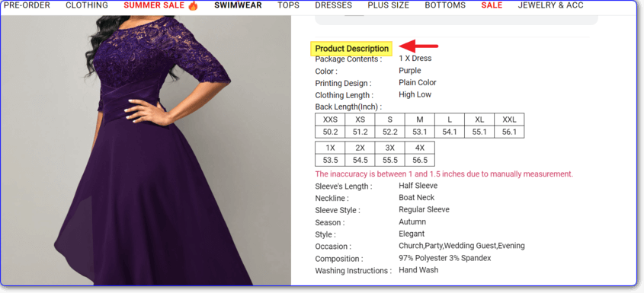
Task: Click the S size header cell
Action: (390, 119)
